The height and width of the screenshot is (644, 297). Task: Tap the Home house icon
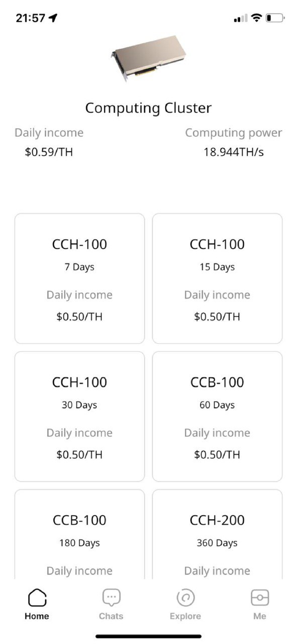(37, 597)
